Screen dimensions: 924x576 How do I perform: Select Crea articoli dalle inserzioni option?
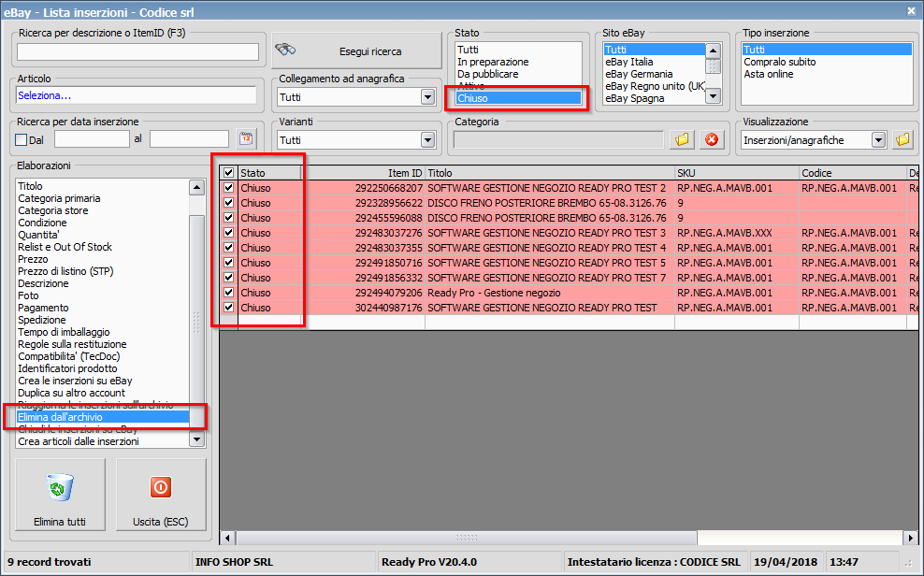coord(103,441)
